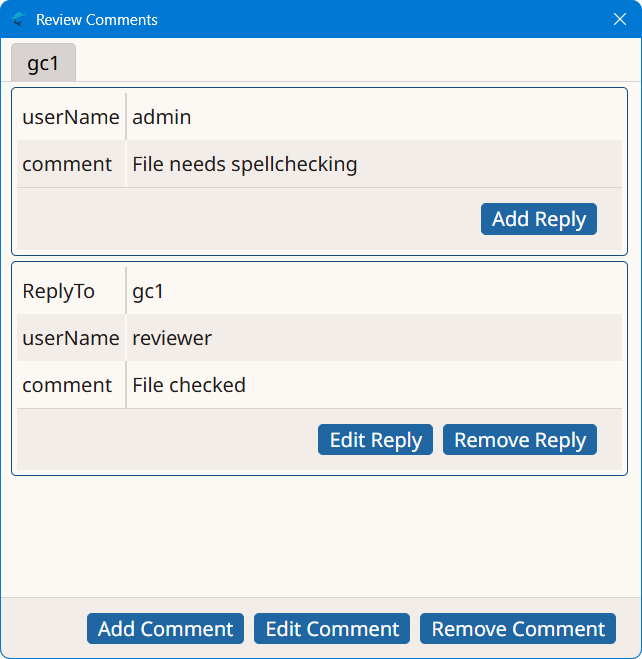The width and height of the screenshot is (642, 659).
Task: Click the application icon in title bar
Action: [18, 19]
